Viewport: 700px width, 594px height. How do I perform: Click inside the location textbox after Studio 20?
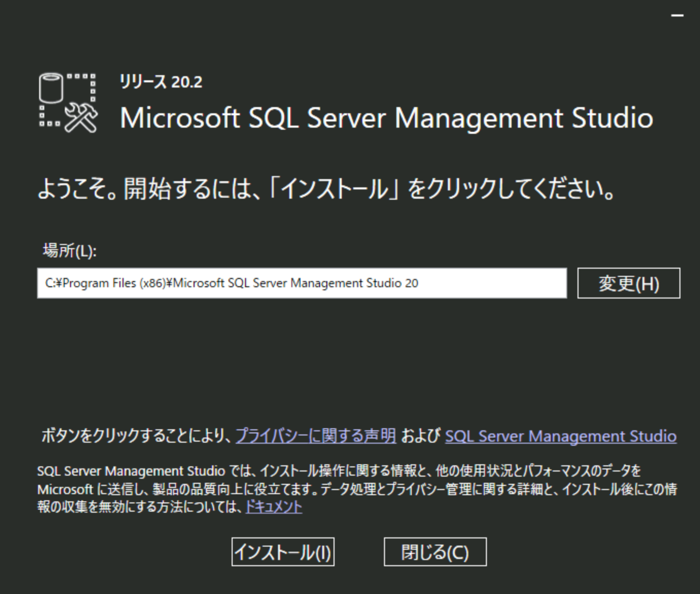click(463, 283)
